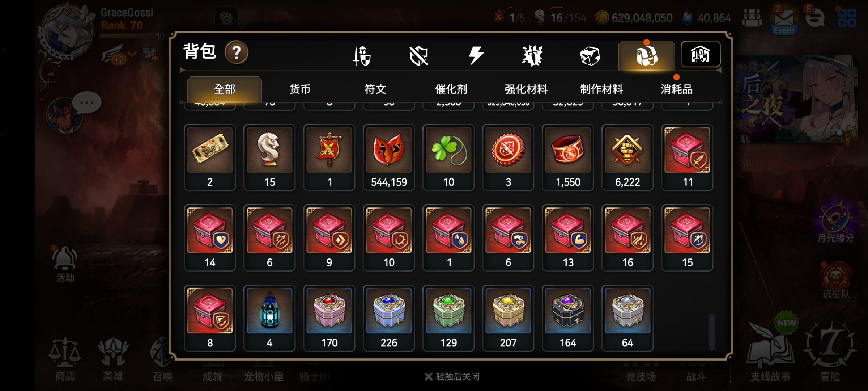Select the red leaf item with 544,159
The width and height of the screenshot is (868, 391).
(x=389, y=157)
